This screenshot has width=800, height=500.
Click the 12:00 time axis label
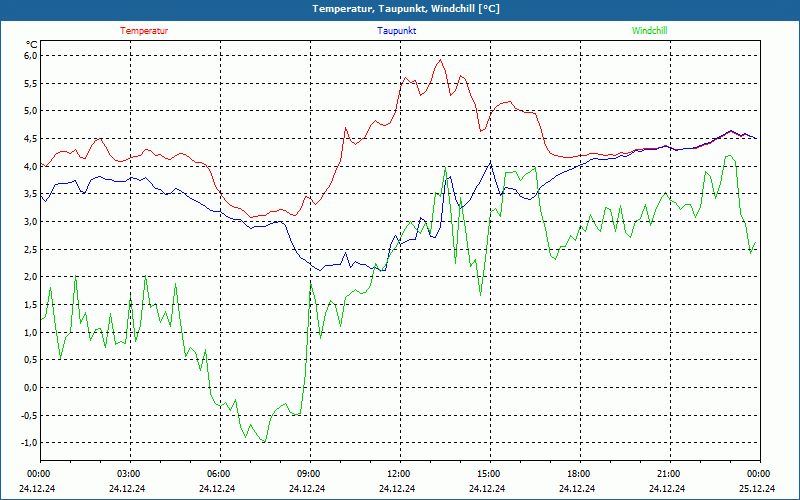click(x=398, y=474)
